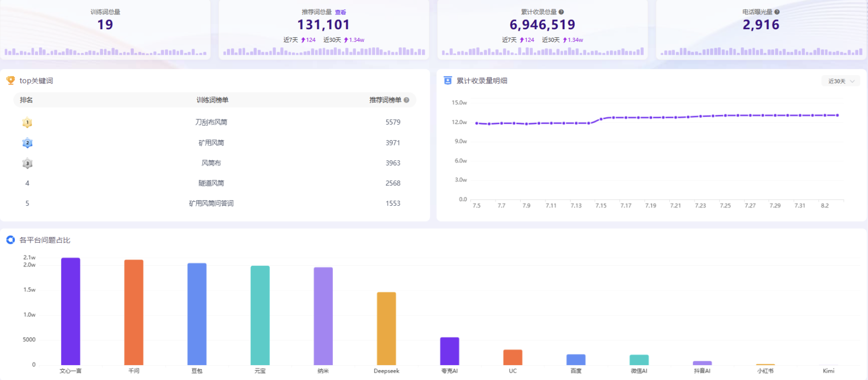Viewport: 868px width, 380px height.
Task: Click the 推荐词榜单 column header text
Action: [x=385, y=100]
